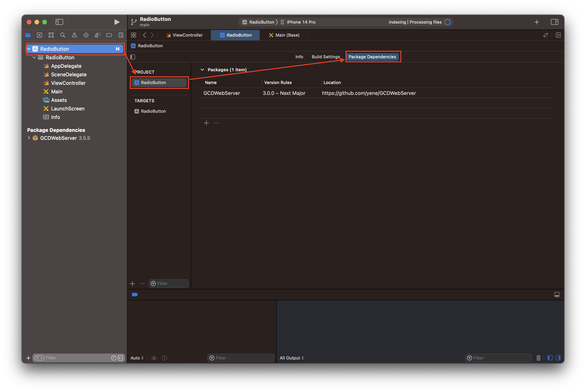This screenshot has width=586, height=392.
Task: Remove target with minus button
Action: click(x=142, y=284)
